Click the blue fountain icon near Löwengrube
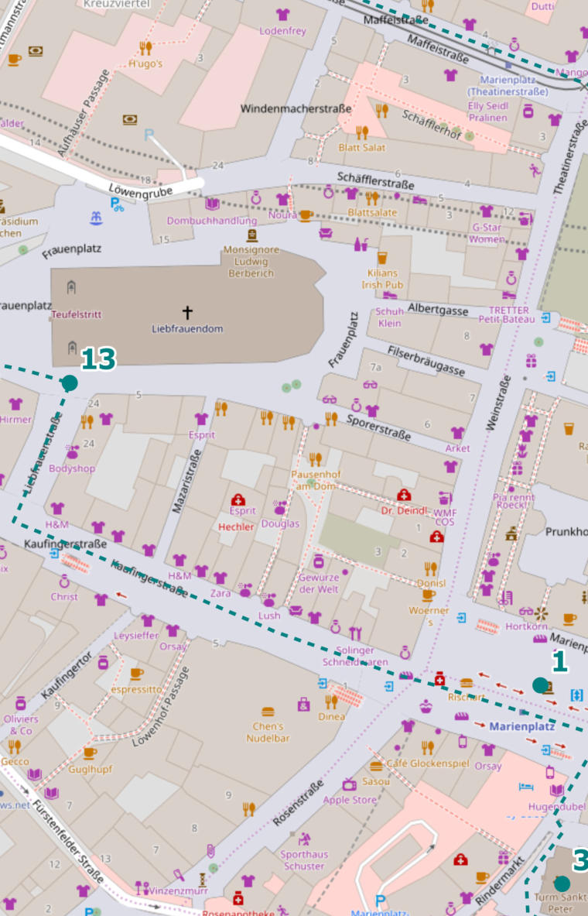 pyautogui.click(x=96, y=218)
